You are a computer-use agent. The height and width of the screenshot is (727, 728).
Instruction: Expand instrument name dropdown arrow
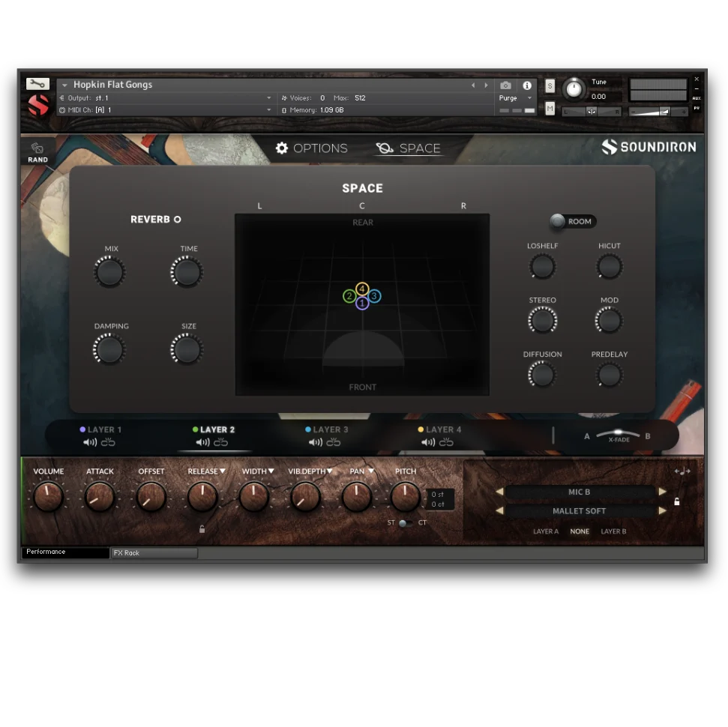coord(64,85)
